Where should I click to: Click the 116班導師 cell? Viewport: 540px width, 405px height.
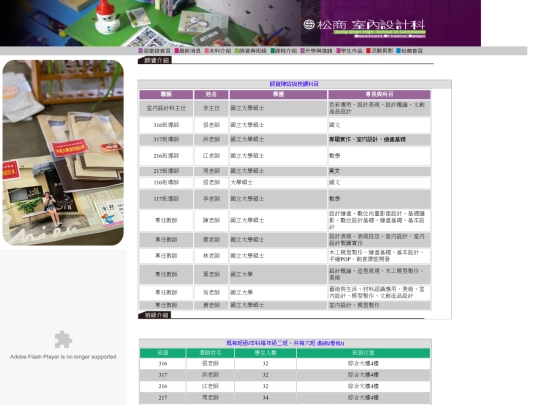[x=166, y=183]
